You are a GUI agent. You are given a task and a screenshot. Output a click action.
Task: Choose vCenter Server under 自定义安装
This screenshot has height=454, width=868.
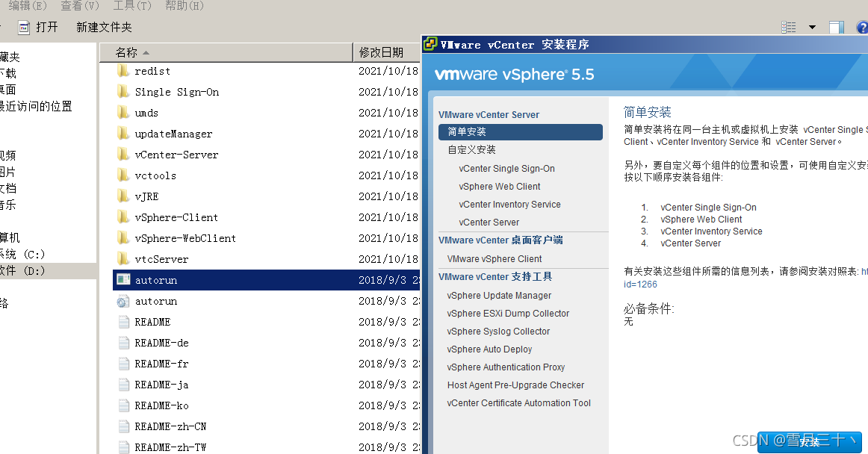tap(489, 222)
